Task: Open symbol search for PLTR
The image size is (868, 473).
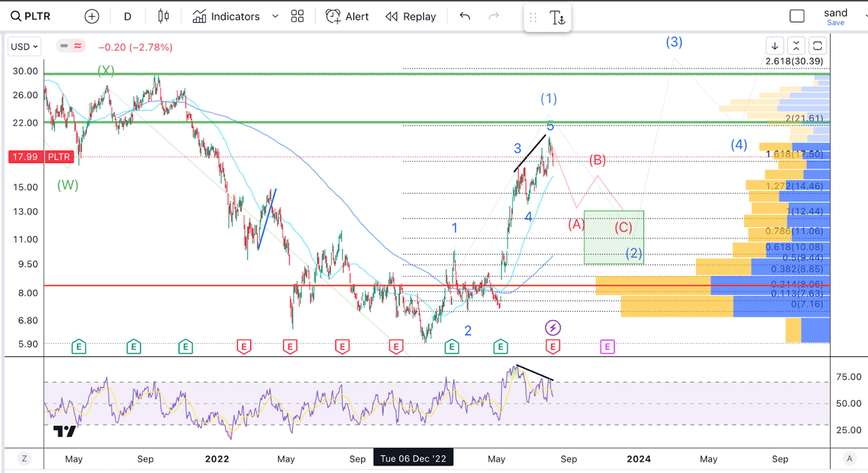Action: 31,16
